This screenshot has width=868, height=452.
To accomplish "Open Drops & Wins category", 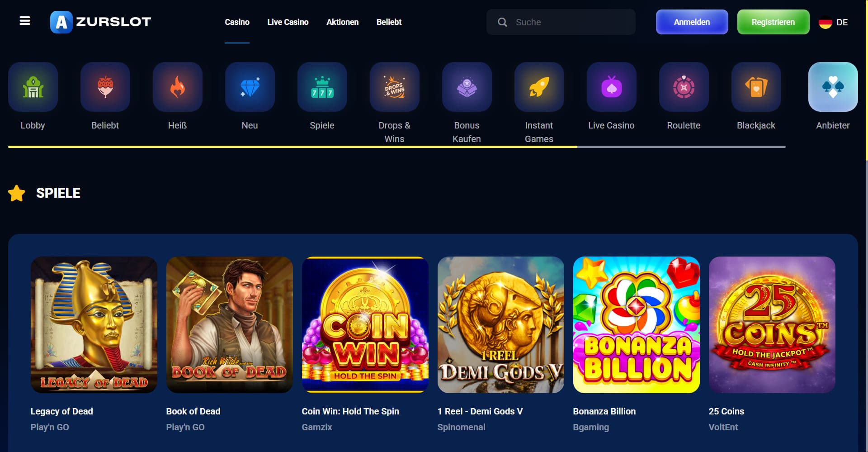I will pos(395,87).
